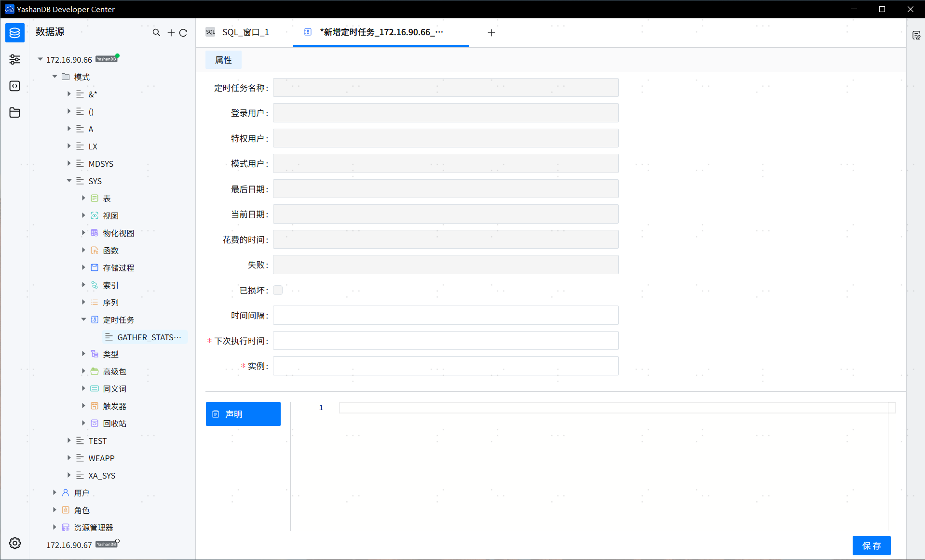
Task: Click the 下次执行时间 input field
Action: [x=444, y=340]
